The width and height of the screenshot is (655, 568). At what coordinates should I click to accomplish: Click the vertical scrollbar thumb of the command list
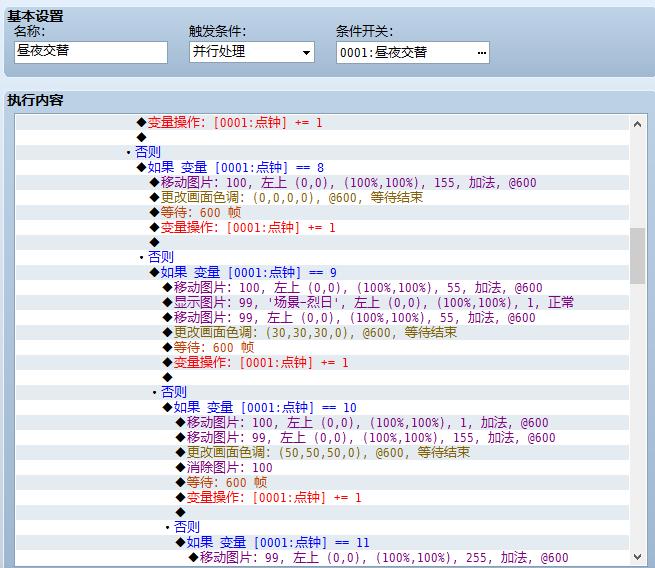[x=637, y=256]
